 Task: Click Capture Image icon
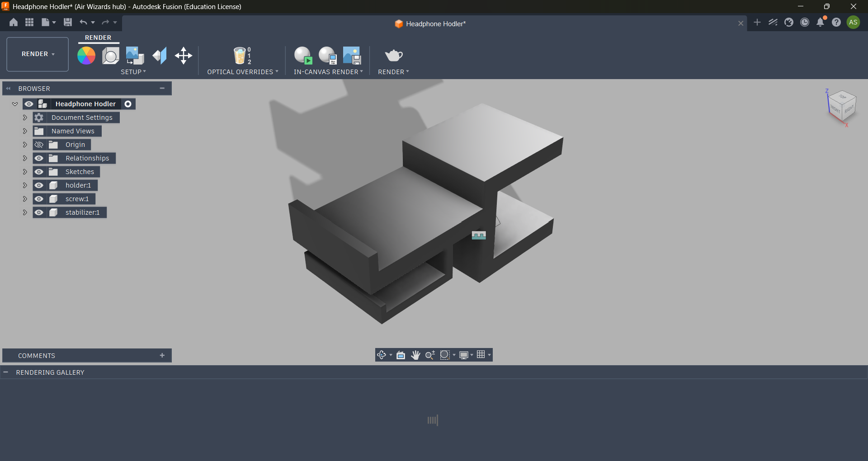click(x=352, y=56)
